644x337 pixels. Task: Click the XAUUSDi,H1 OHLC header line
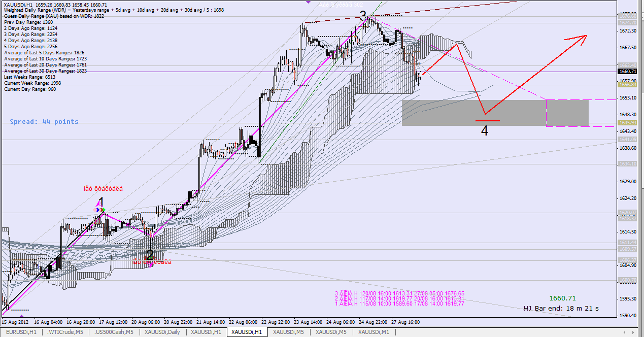click(56, 4)
